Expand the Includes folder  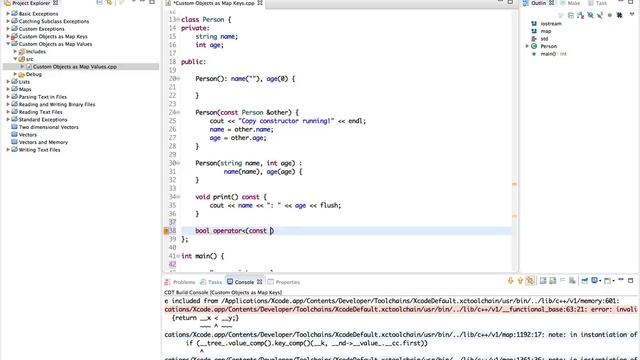coord(16,51)
